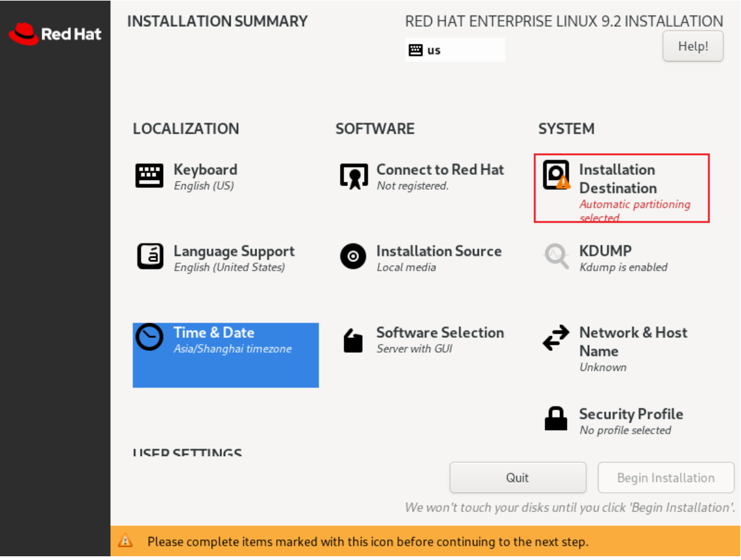Click the KDUMP magnifier icon
The width and height of the screenshot is (741, 560).
pyautogui.click(x=556, y=256)
